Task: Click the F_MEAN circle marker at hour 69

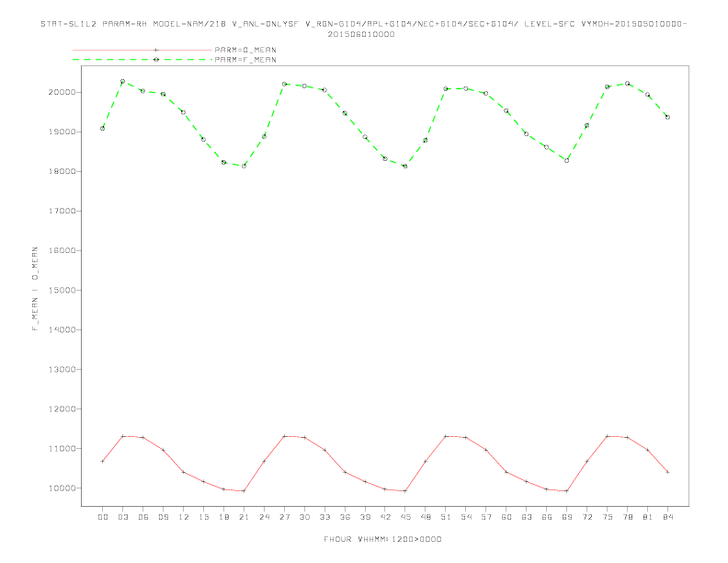Action: 567,160
